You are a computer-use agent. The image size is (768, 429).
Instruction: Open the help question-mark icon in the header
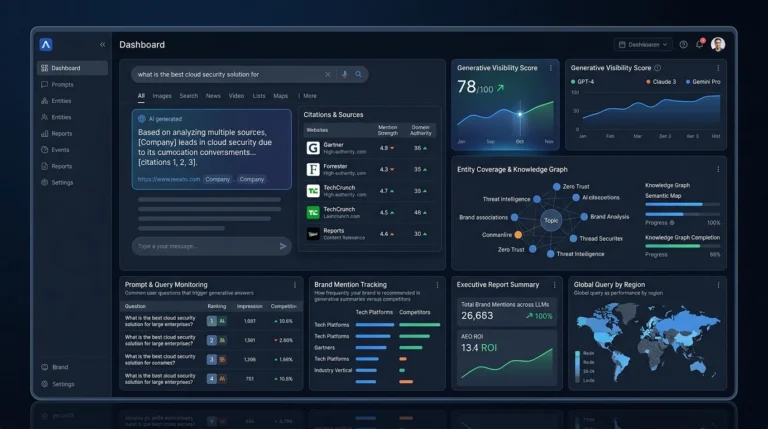pyautogui.click(x=683, y=44)
